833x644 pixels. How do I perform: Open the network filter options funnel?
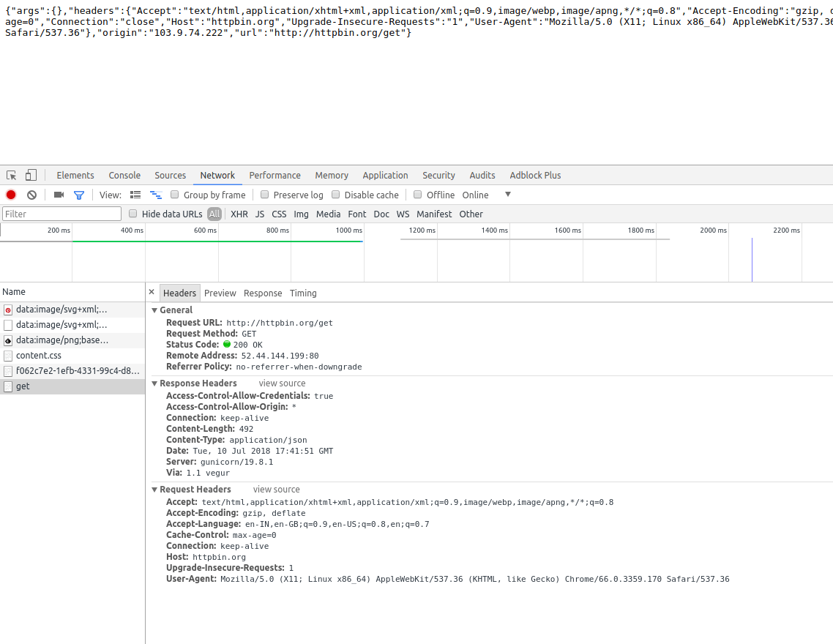click(x=78, y=195)
